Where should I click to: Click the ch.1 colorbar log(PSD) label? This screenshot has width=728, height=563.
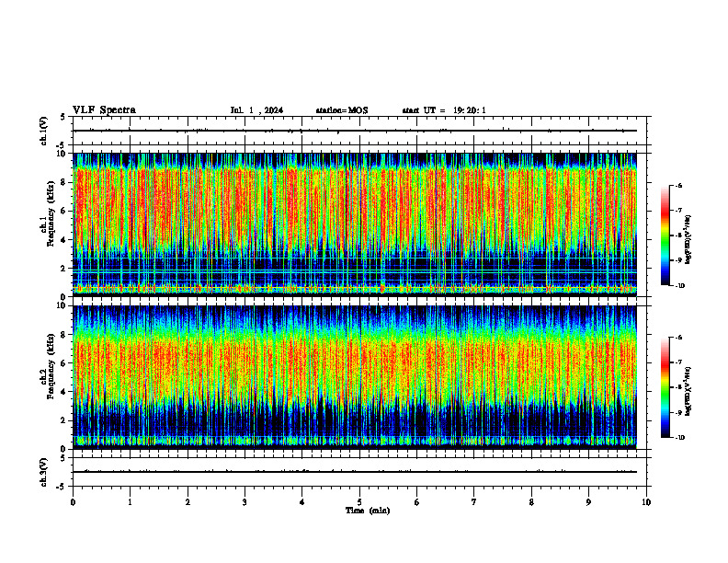688,239
